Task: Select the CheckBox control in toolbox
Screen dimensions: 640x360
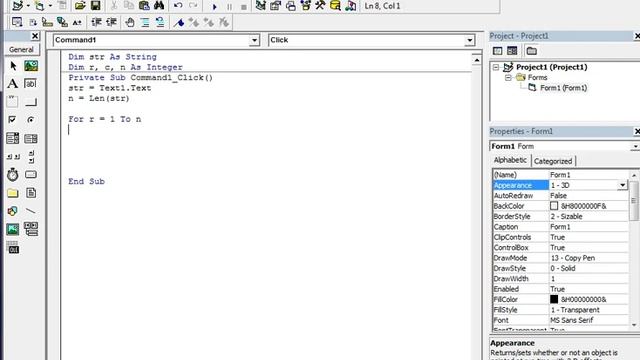Action: (13, 119)
